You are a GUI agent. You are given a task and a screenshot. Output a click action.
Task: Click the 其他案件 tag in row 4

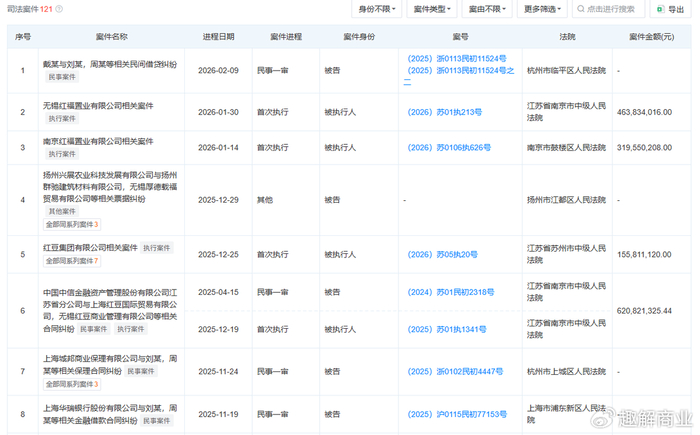coord(62,211)
